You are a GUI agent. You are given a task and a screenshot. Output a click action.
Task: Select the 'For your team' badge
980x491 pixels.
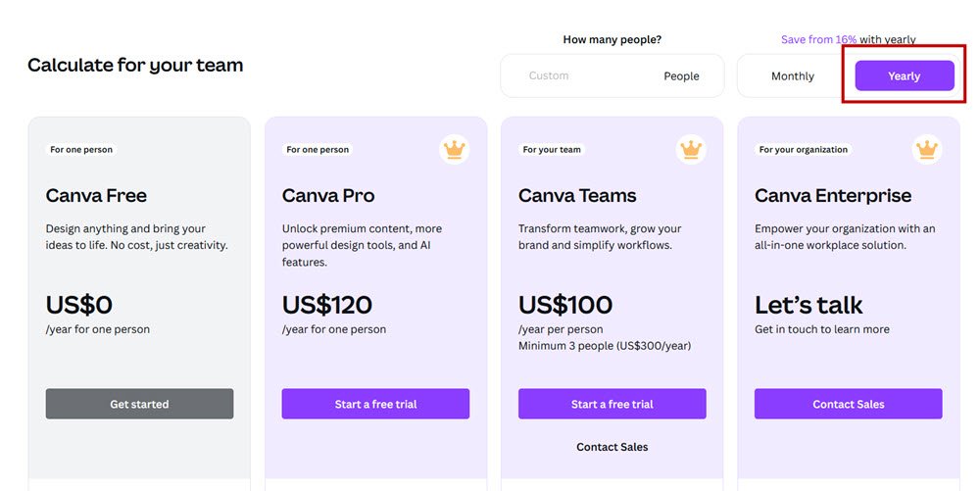(552, 150)
